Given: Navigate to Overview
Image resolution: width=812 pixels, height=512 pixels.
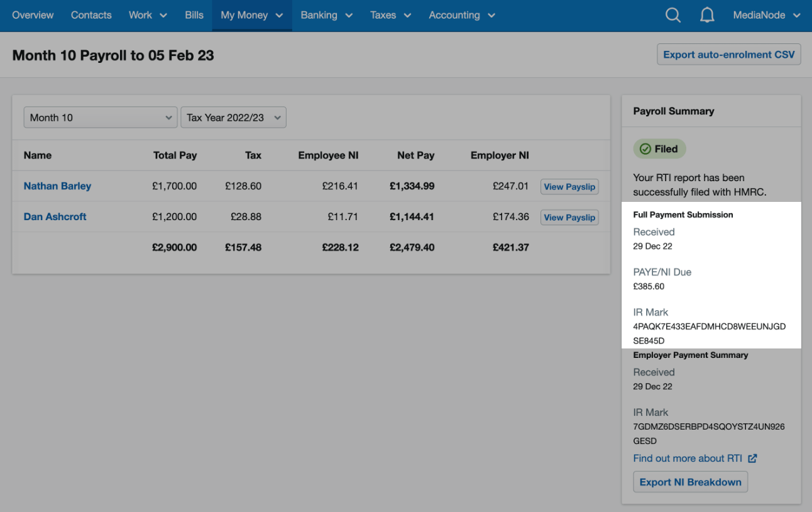Looking at the screenshot, I should (33, 15).
